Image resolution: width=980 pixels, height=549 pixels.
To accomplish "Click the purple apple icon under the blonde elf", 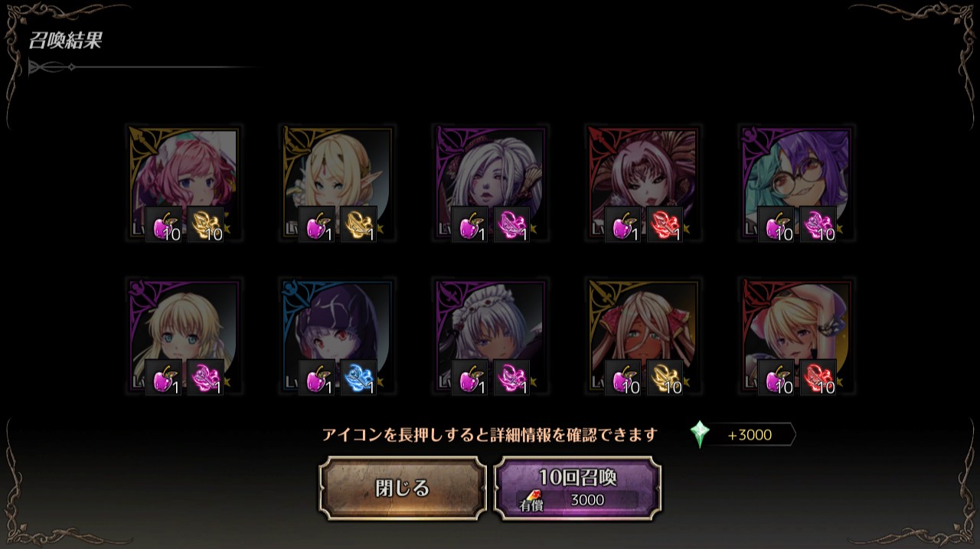I will (x=317, y=225).
